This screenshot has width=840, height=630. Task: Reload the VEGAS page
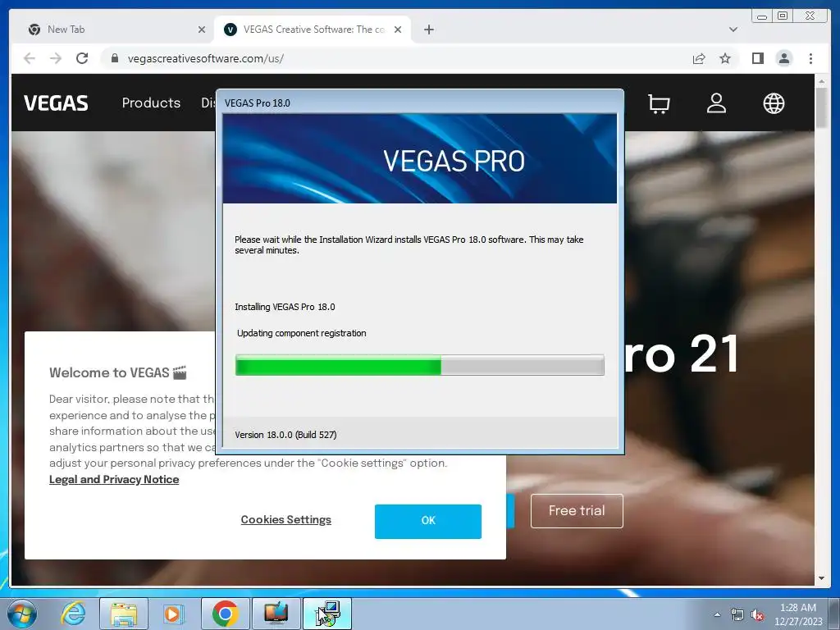[x=82, y=58]
